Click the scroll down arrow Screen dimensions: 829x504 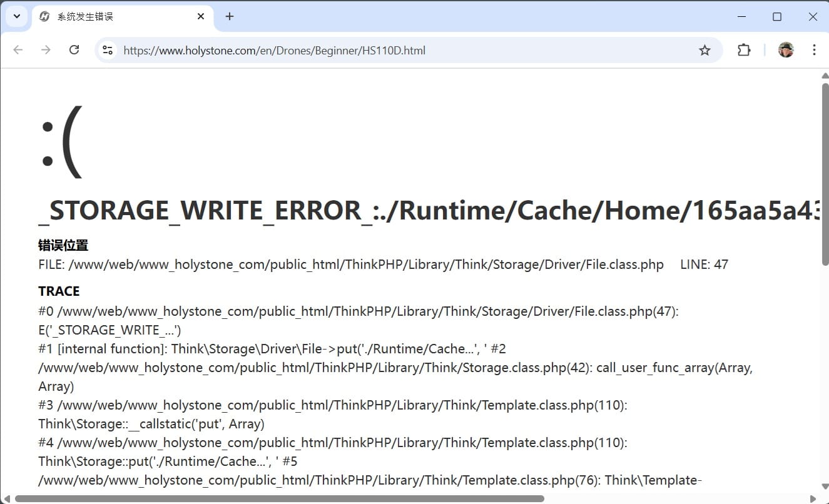(x=825, y=486)
